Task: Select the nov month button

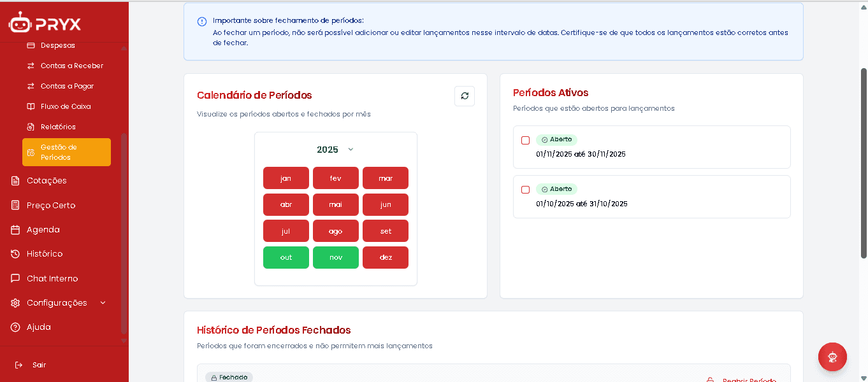Action: [x=335, y=257]
